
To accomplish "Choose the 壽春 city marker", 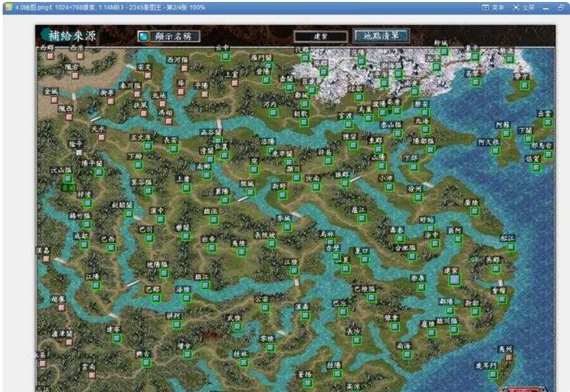I will click(x=400, y=238).
